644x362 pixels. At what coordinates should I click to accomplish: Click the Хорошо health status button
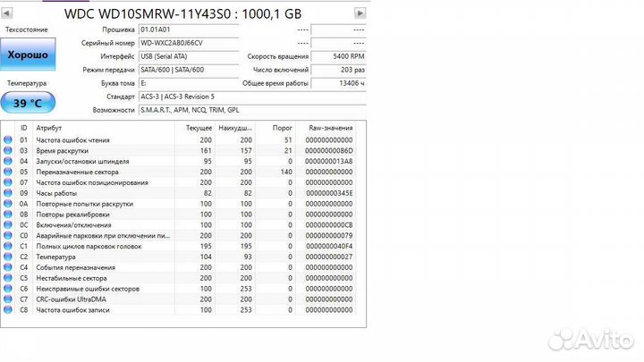pyautogui.click(x=28, y=55)
